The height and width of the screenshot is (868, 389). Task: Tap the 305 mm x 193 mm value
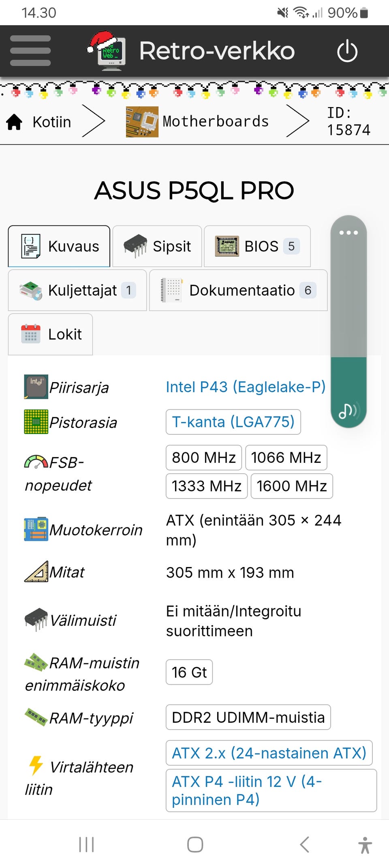(x=230, y=573)
